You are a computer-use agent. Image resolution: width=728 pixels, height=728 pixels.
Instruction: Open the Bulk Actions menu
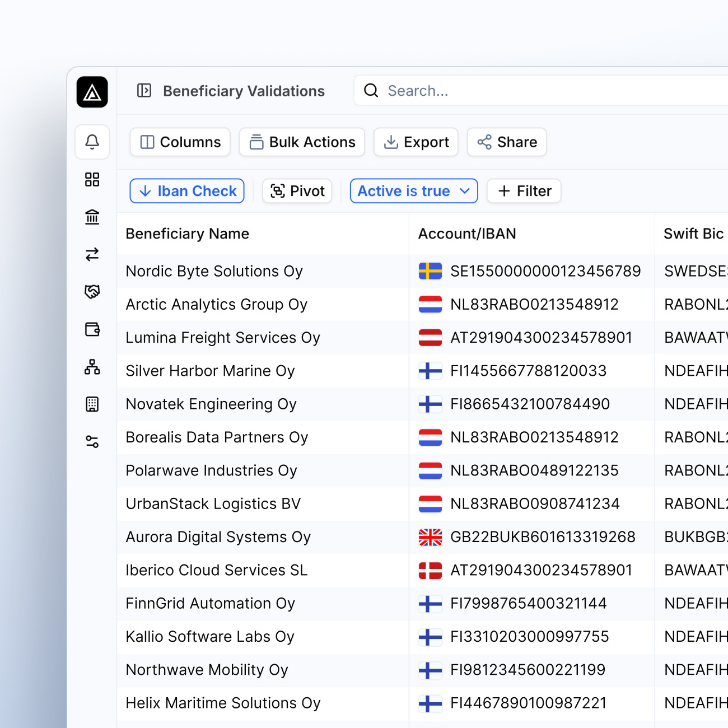coord(302,142)
